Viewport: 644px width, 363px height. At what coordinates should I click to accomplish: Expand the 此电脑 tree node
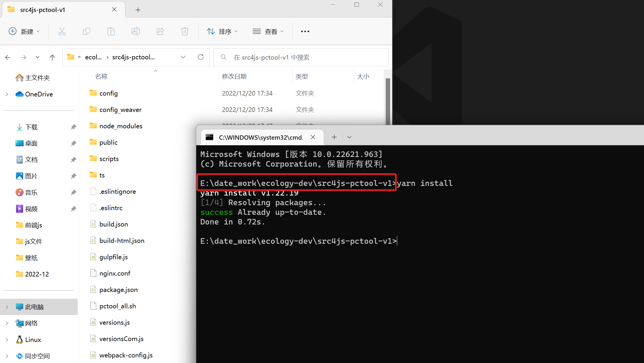click(7, 307)
